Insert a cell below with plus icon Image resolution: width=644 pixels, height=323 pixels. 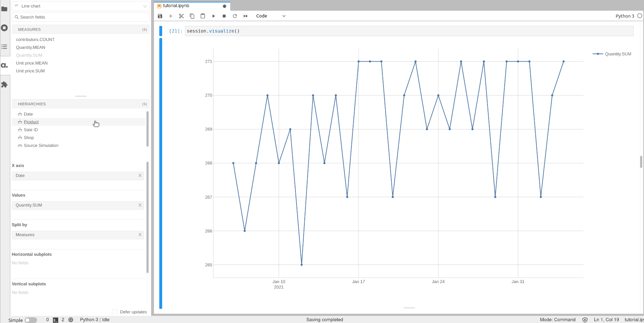click(171, 16)
